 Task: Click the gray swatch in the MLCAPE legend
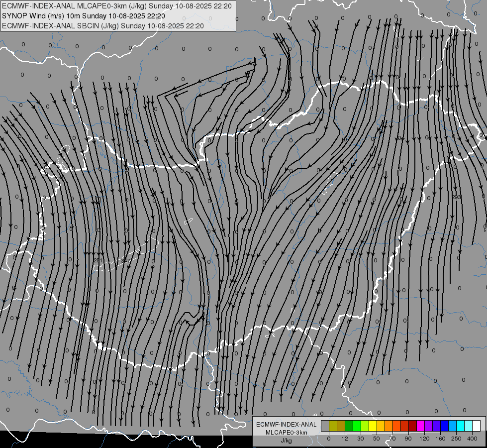[325, 426]
